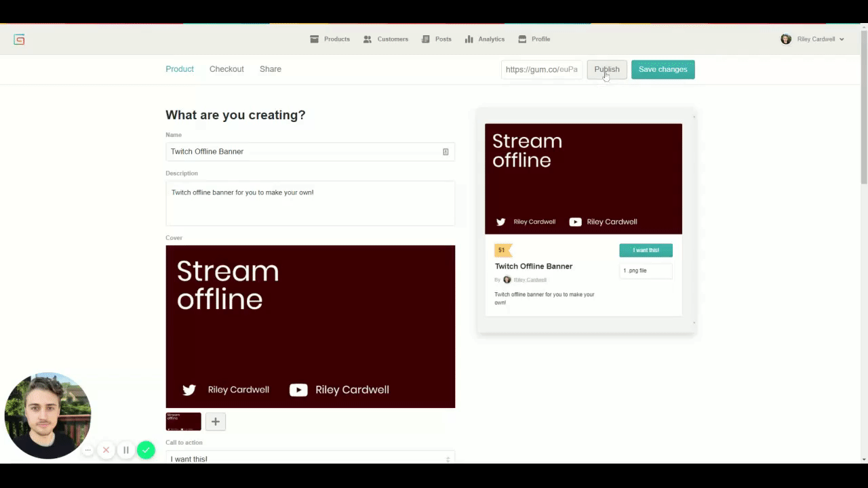The height and width of the screenshot is (488, 868).
Task: Switch to the Checkout tab
Action: pyautogui.click(x=226, y=69)
